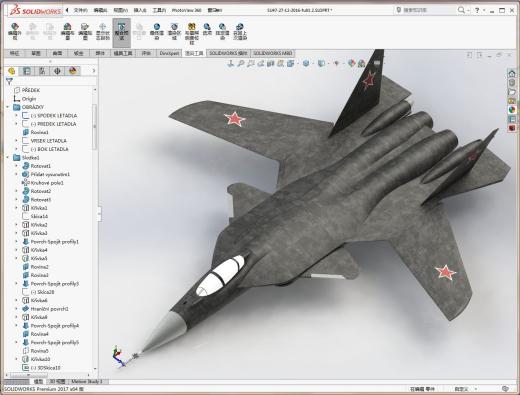Collapse the OBRÁZKY folder in tree
This screenshot has height=395, width=520.
click(x=8, y=107)
